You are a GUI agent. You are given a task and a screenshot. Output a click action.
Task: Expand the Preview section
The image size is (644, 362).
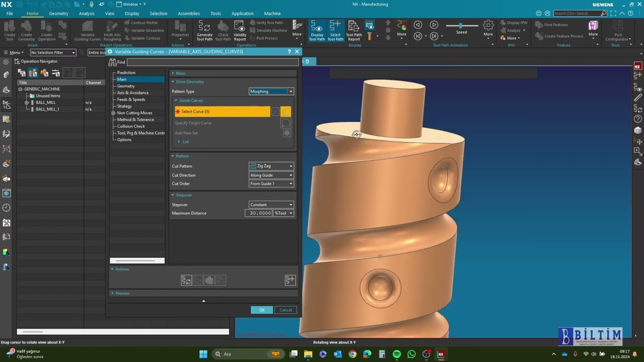point(112,293)
